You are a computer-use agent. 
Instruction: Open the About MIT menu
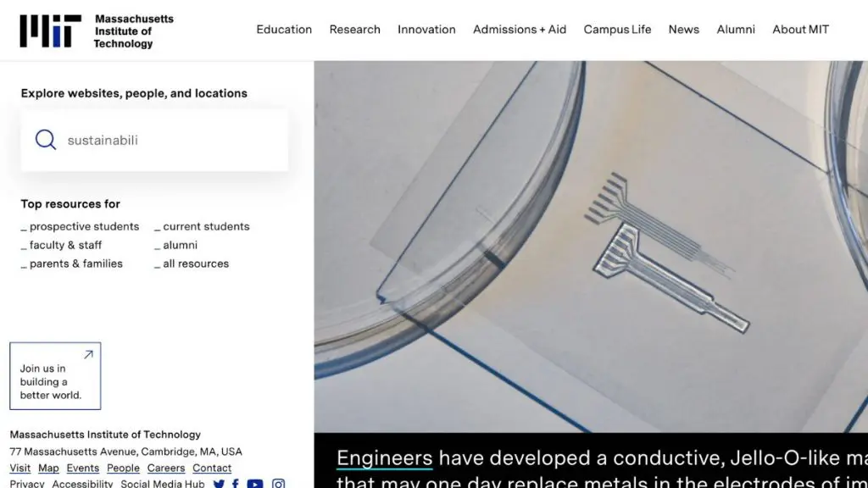click(800, 30)
